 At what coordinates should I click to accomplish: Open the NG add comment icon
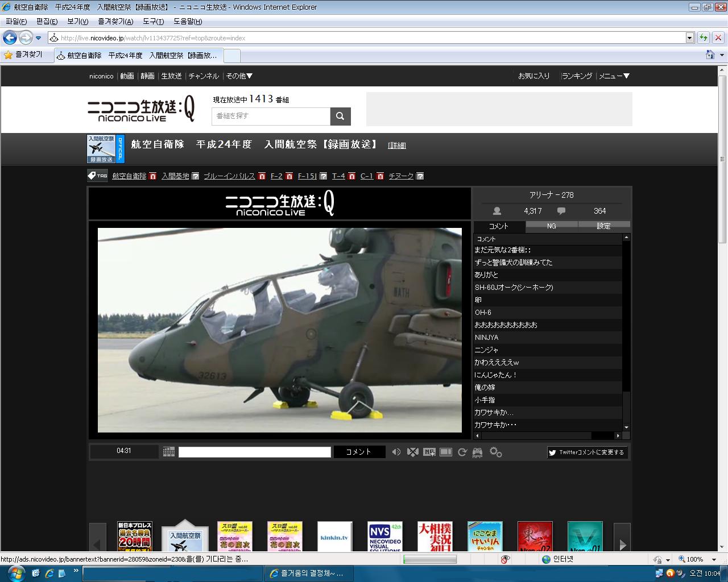coord(429,452)
